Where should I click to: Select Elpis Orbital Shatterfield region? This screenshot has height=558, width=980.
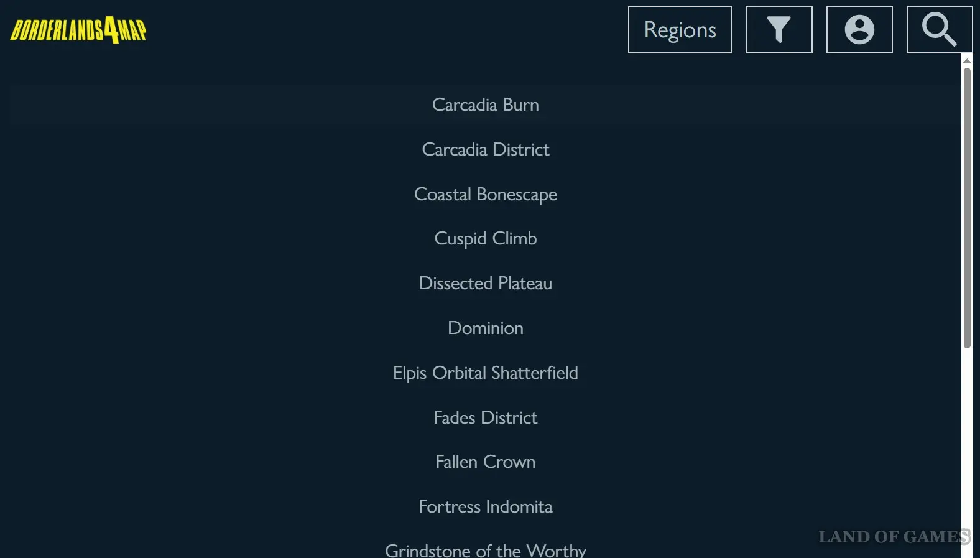(x=486, y=373)
